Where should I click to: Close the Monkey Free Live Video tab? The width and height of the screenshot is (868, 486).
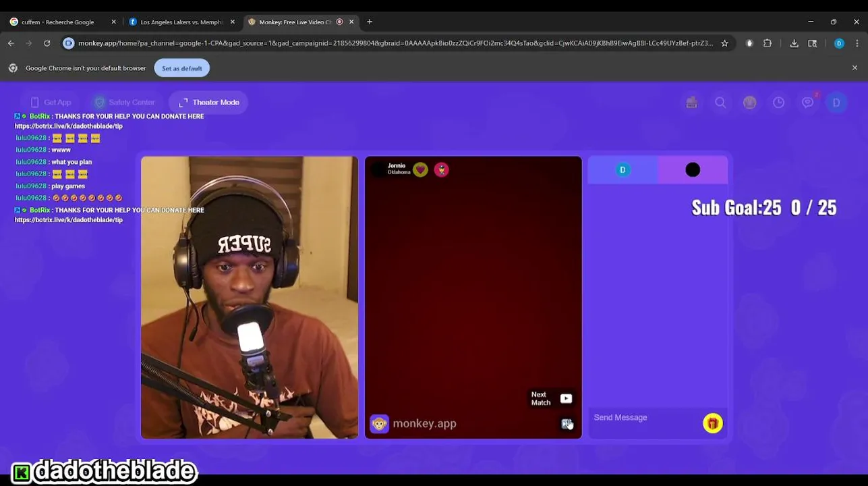pyautogui.click(x=351, y=22)
